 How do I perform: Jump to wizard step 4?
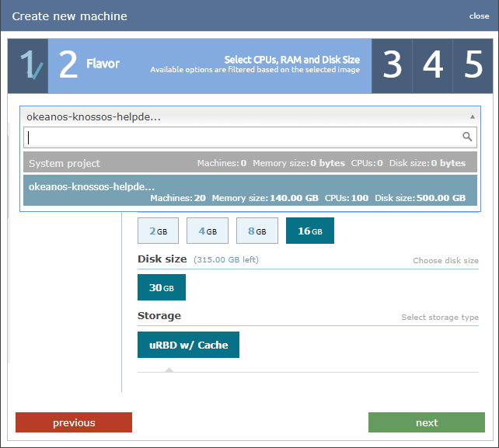click(x=433, y=65)
